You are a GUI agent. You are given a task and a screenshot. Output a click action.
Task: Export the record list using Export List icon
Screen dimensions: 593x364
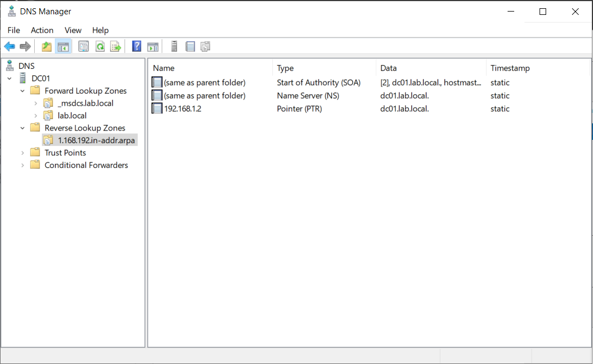click(x=115, y=46)
